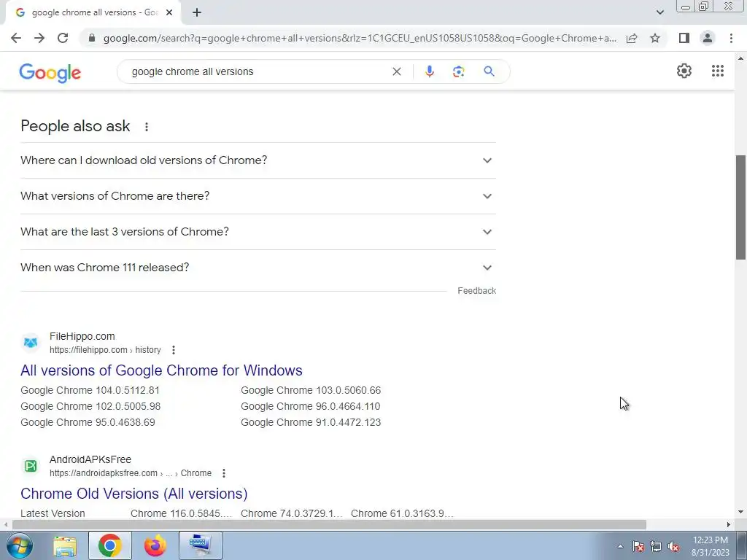Open Firefox from the taskbar
The width and height of the screenshot is (747, 560).
click(x=155, y=545)
